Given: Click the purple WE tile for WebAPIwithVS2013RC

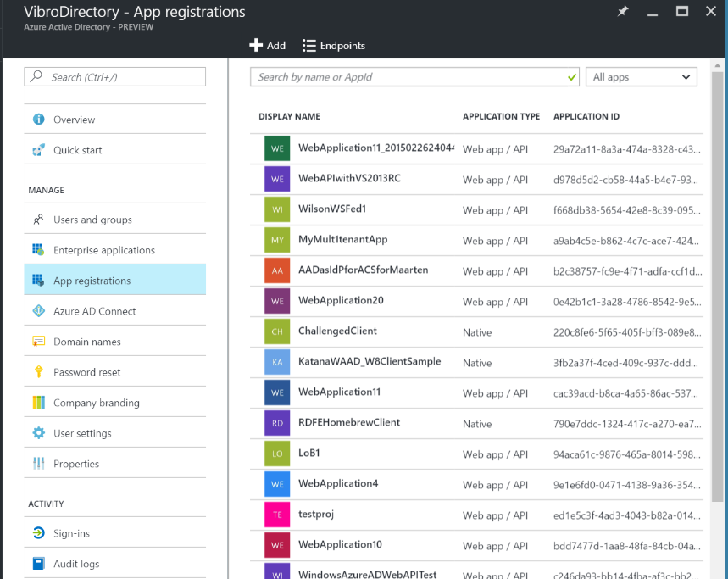Looking at the screenshot, I should point(277,179).
